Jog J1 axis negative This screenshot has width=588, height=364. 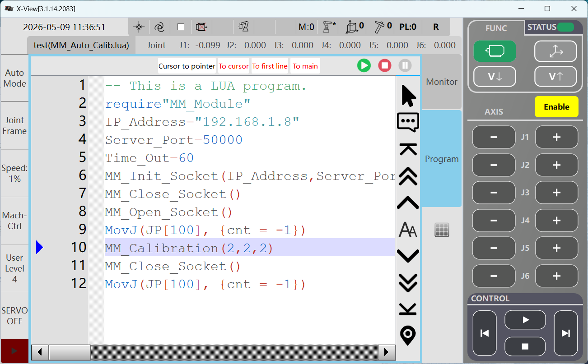click(x=494, y=137)
